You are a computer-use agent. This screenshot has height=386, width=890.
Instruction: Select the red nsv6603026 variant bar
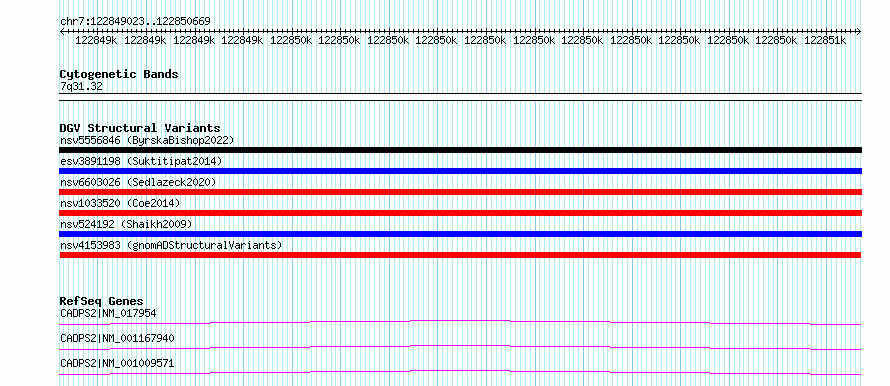tap(460, 192)
